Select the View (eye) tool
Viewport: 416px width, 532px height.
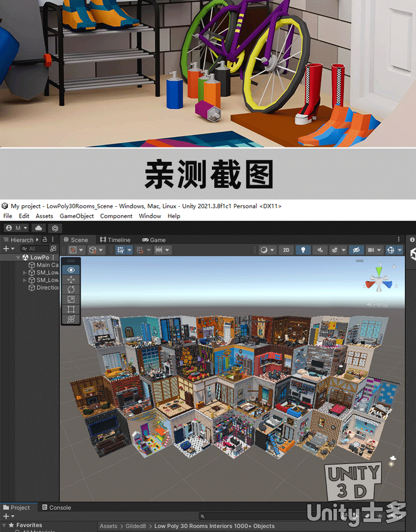pos(71,270)
